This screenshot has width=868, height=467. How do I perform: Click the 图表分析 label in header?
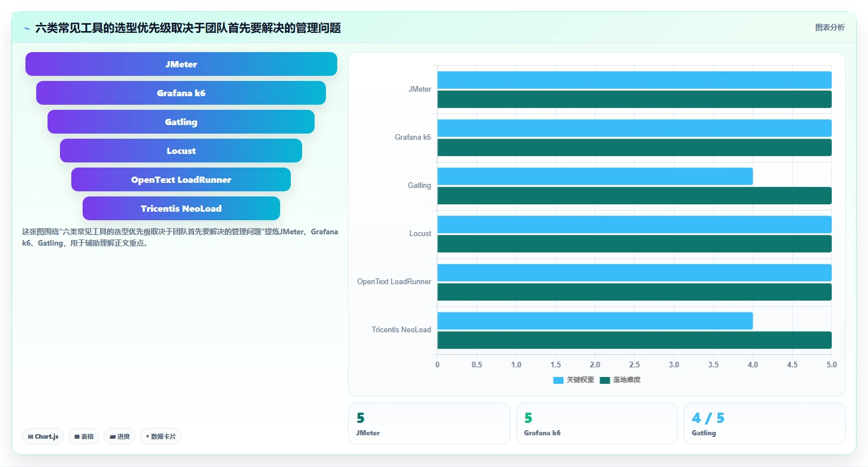[830, 27]
